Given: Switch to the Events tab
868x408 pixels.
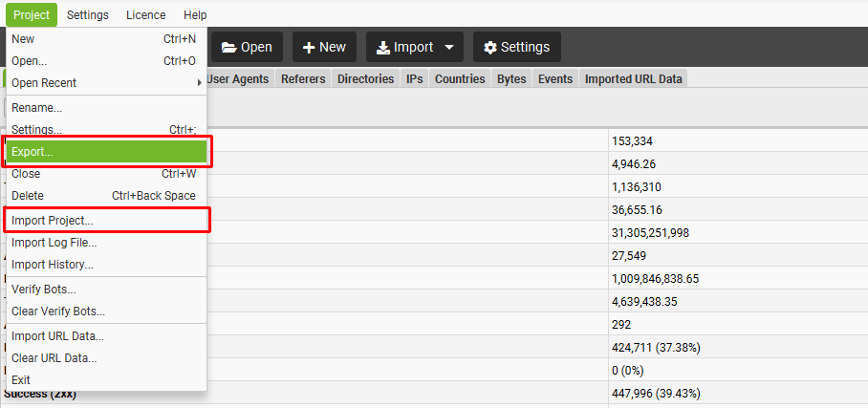Looking at the screenshot, I should coord(555,79).
